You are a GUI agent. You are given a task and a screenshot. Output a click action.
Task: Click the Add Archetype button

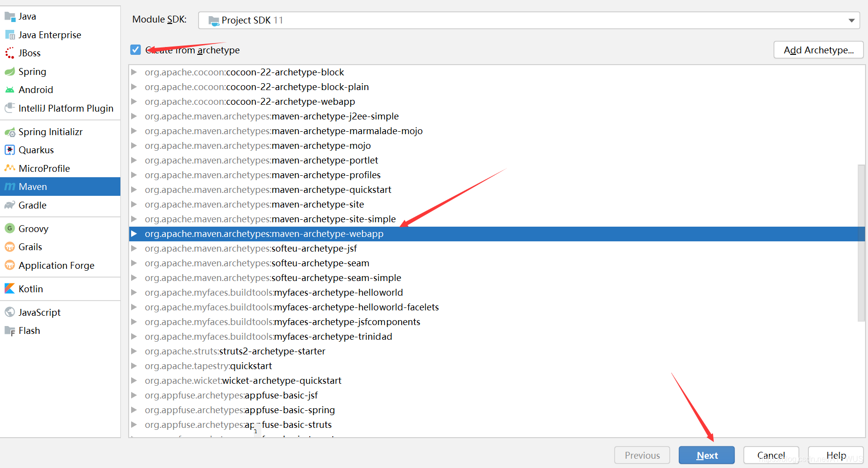[x=818, y=50]
